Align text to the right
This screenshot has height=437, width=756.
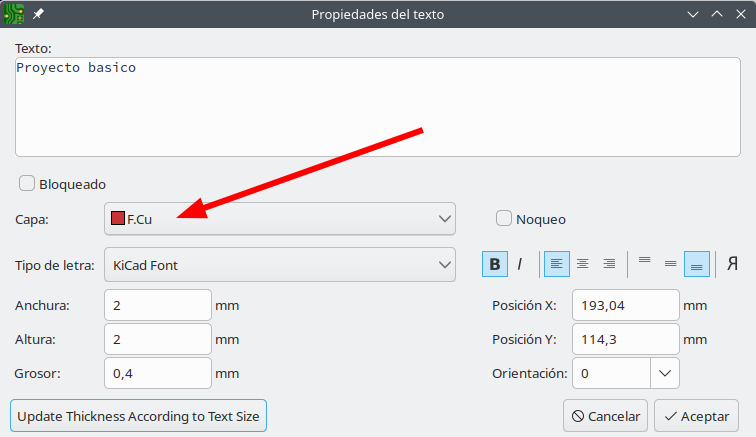[x=609, y=265]
